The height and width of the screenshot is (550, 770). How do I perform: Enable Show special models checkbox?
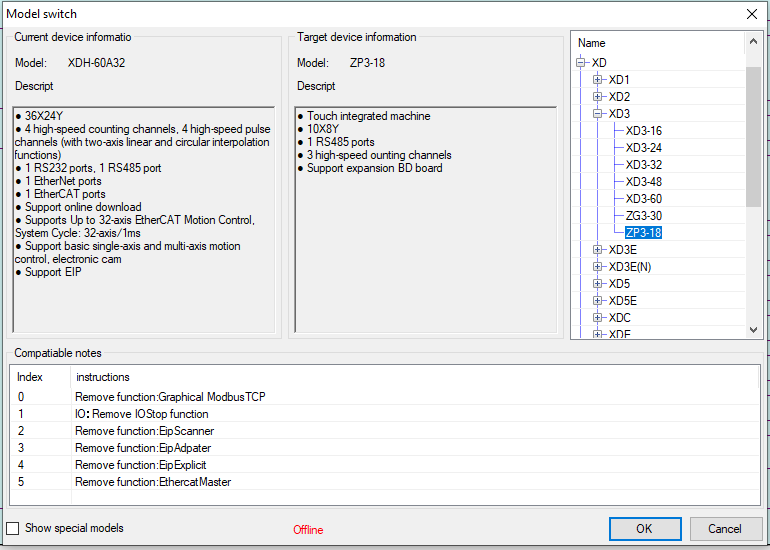[12, 528]
